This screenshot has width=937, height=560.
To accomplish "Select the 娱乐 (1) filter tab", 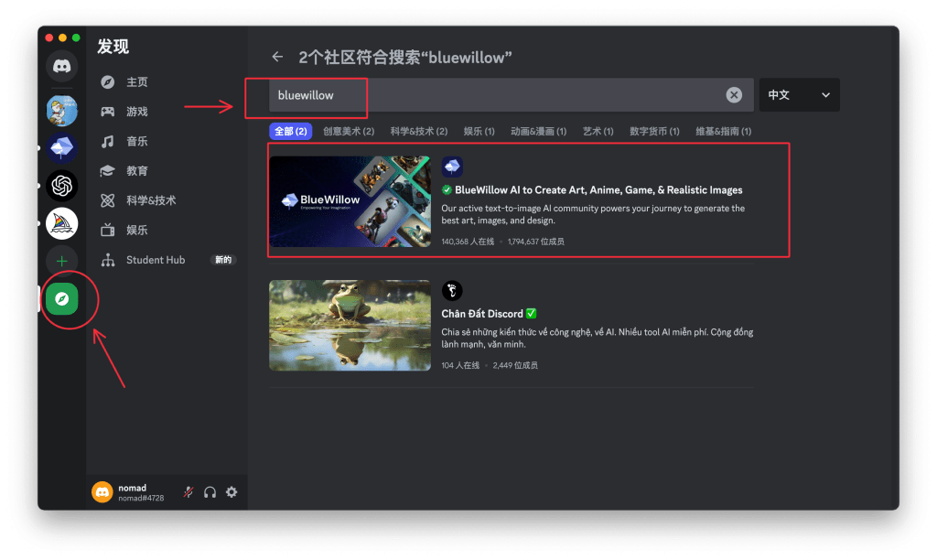I will pyautogui.click(x=479, y=131).
